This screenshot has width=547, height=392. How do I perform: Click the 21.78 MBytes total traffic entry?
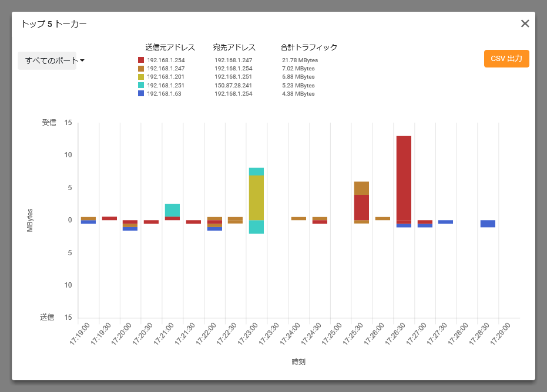coord(300,60)
